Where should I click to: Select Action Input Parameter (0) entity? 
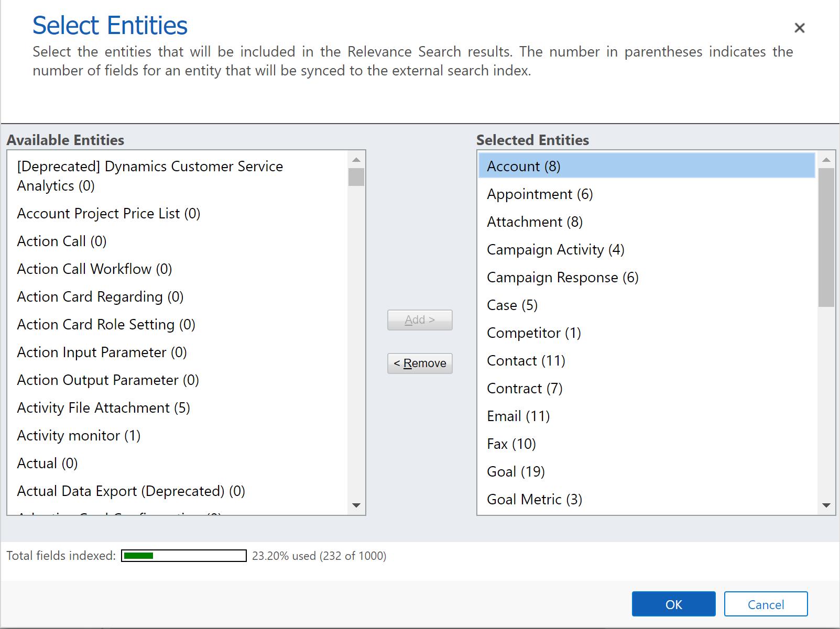[x=177, y=352]
